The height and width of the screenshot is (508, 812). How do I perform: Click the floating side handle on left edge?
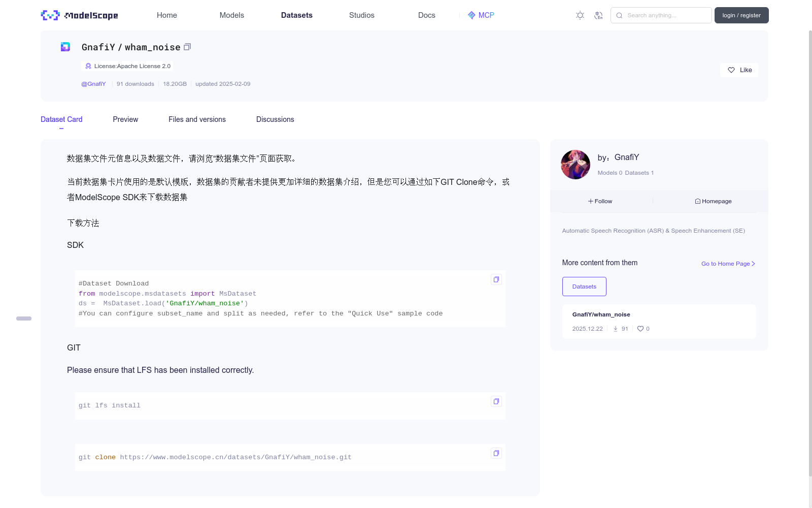point(24,319)
